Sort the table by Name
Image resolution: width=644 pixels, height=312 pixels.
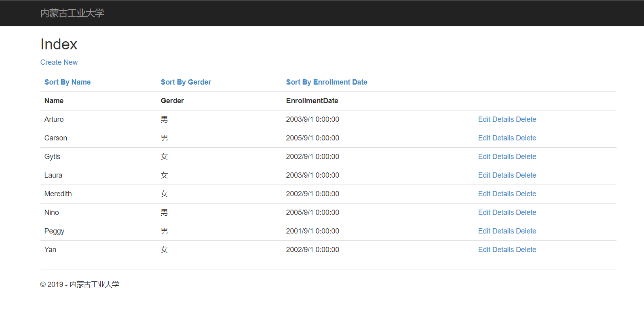pyautogui.click(x=68, y=82)
